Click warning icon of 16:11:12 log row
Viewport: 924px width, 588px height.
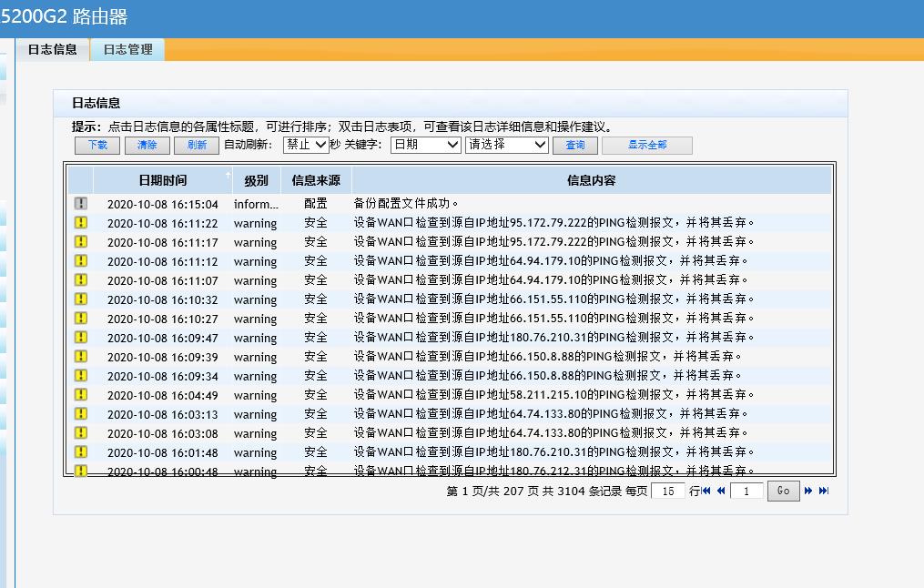click(x=81, y=260)
